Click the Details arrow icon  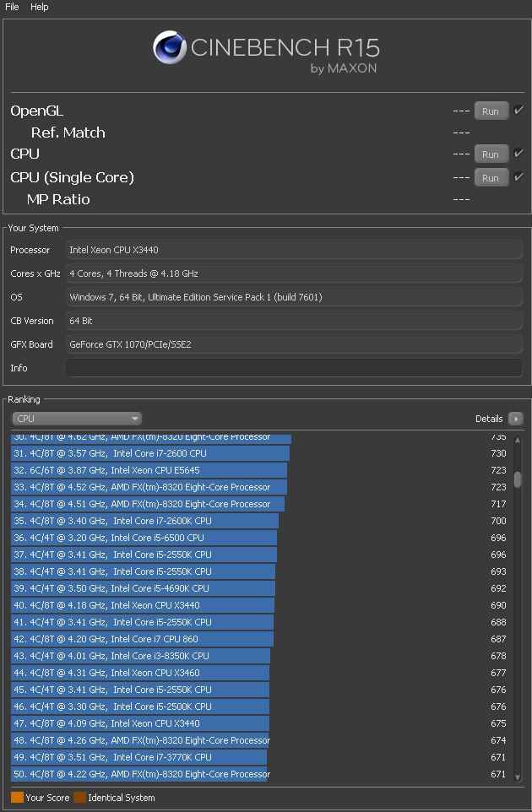click(x=516, y=419)
